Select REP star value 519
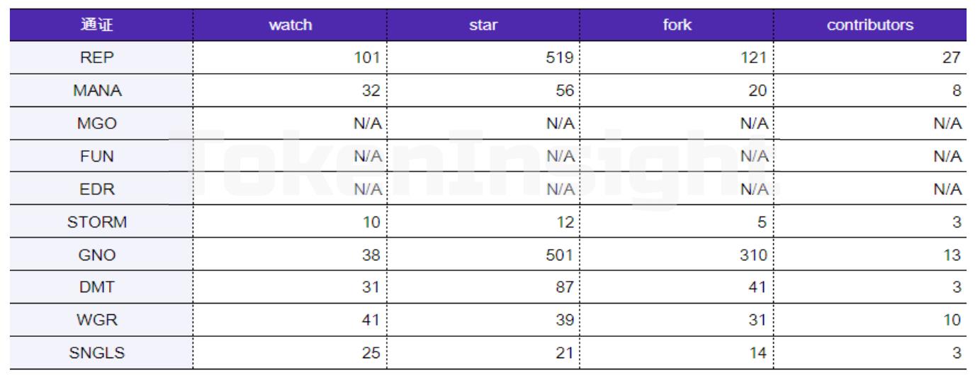The height and width of the screenshot is (378, 980). tap(560, 58)
